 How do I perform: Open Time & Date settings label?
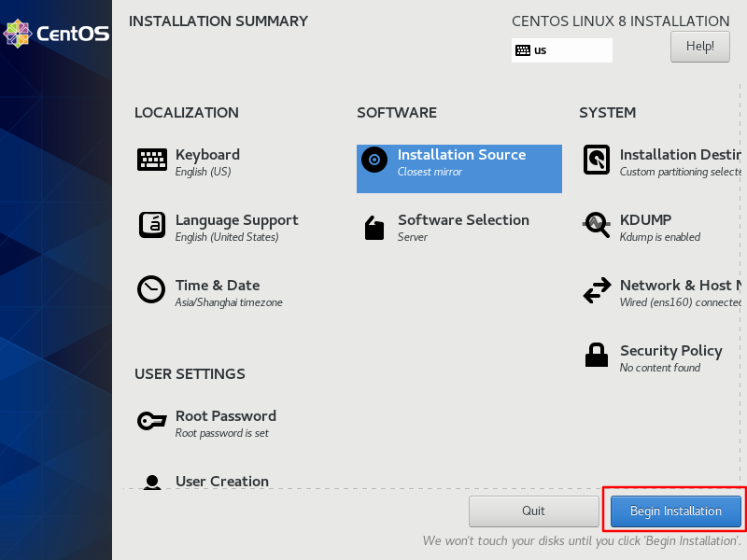(218, 286)
